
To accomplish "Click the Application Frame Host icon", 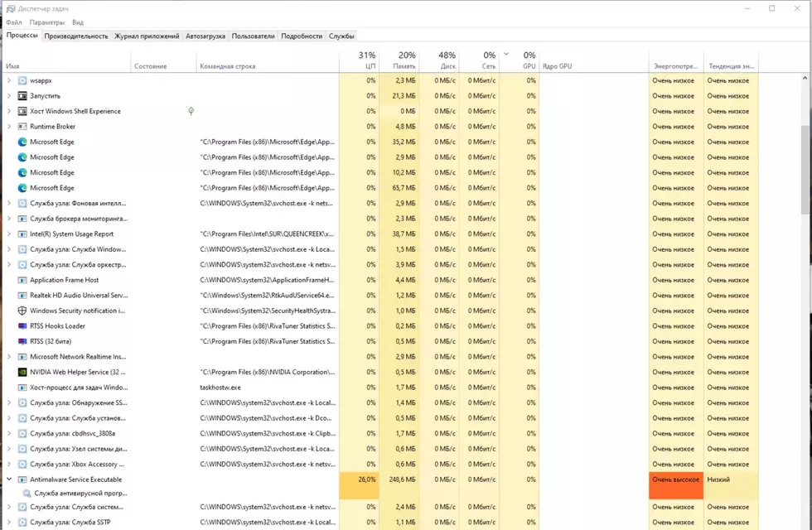I will pos(22,280).
